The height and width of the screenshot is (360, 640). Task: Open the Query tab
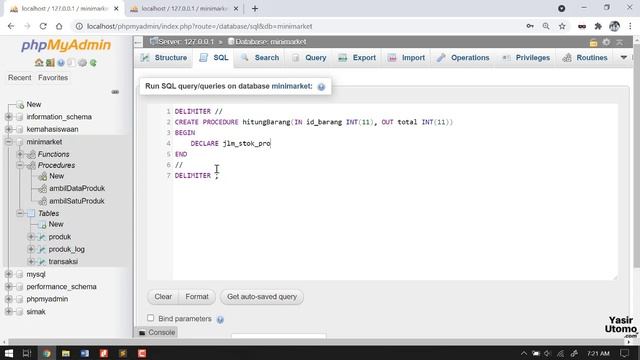coord(309,58)
